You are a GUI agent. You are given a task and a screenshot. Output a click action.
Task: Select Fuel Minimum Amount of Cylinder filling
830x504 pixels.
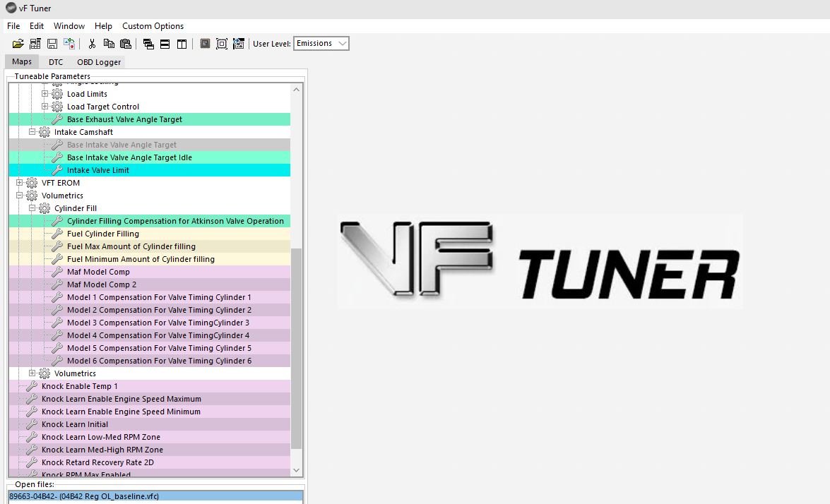coord(149,259)
